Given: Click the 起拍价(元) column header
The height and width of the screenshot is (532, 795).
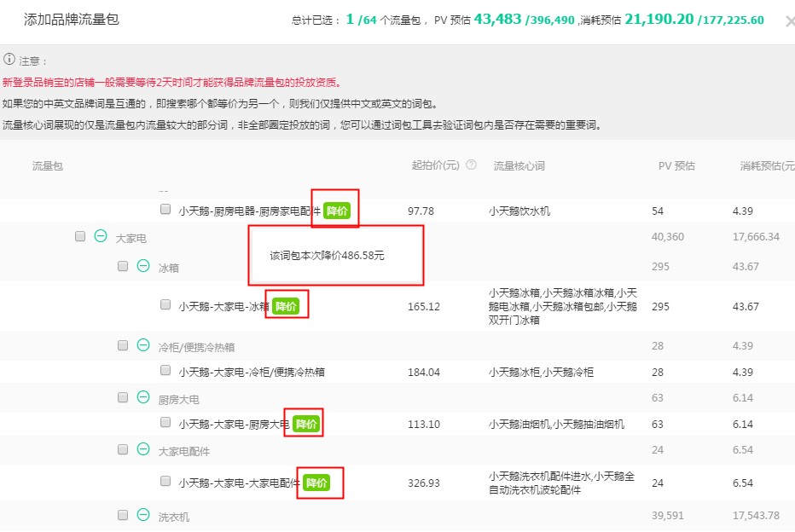Looking at the screenshot, I should pos(436,165).
